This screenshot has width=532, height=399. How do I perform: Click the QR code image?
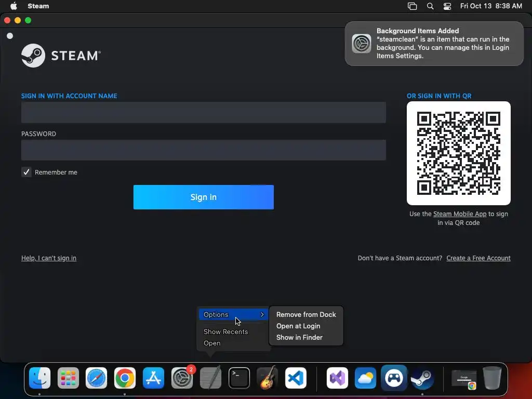point(459,153)
